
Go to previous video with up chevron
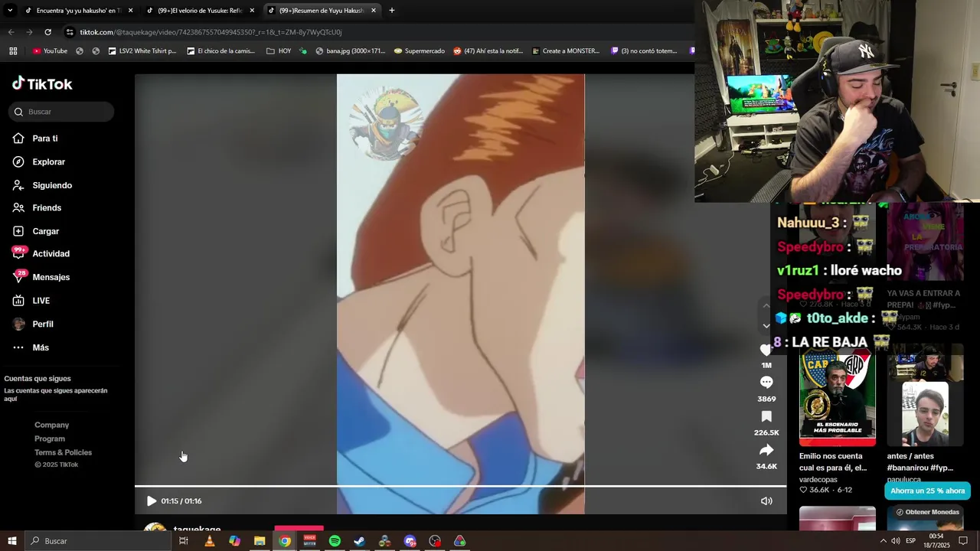(x=766, y=305)
